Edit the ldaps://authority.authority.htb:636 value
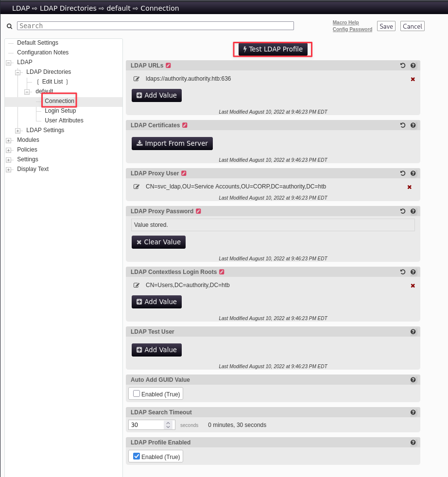Image resolution: width=448 pixels, height=477 pixels. (137, 79)
